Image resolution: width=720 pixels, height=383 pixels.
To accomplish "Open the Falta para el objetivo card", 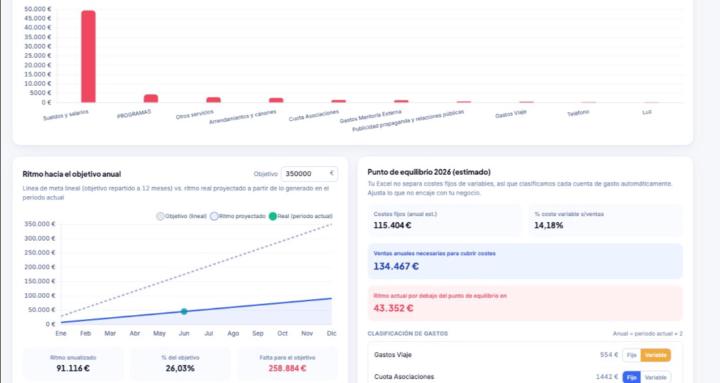I will (x=287, y=364).
